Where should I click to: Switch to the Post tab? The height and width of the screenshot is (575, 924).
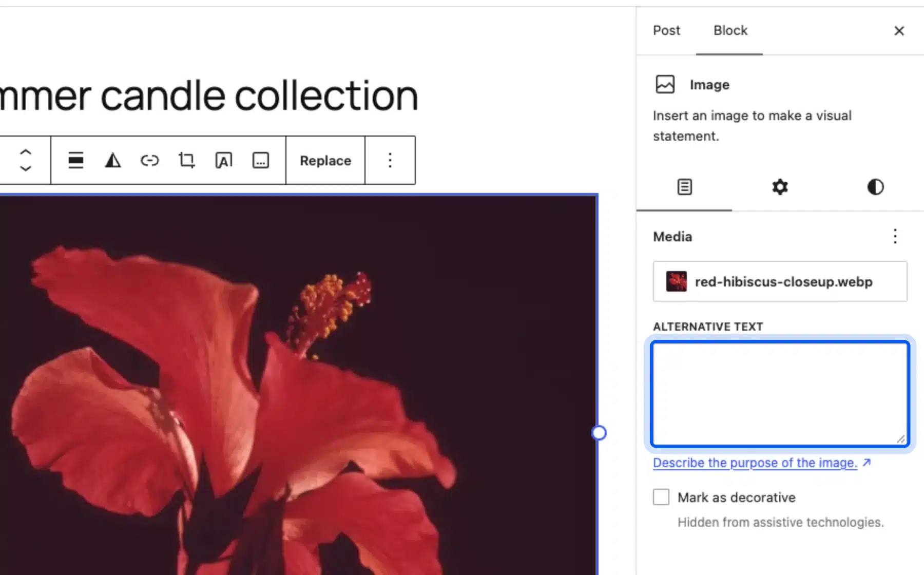pos(666,30)
